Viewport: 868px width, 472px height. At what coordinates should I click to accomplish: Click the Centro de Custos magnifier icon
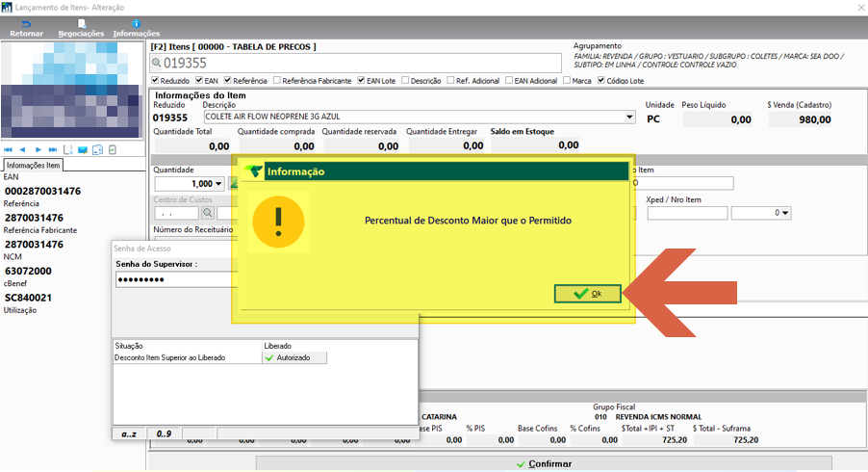click(208, 213)
